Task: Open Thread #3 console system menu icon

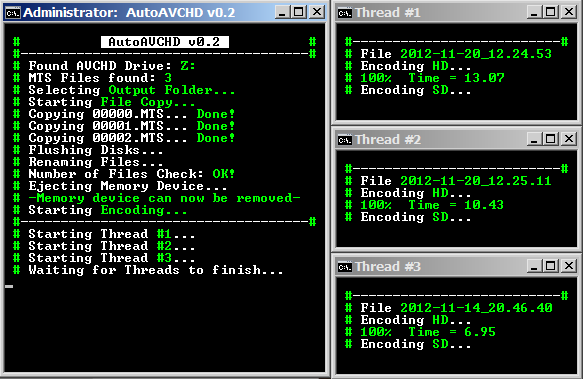Action: 345,267
